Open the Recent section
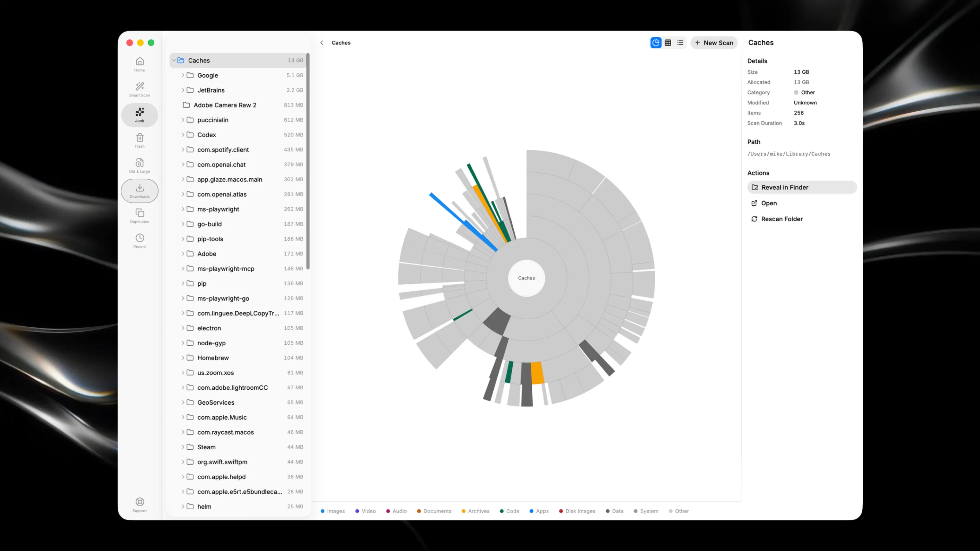The height and width of the screenshot is (551, 980). pyautogui.click(x=140, y=241)
